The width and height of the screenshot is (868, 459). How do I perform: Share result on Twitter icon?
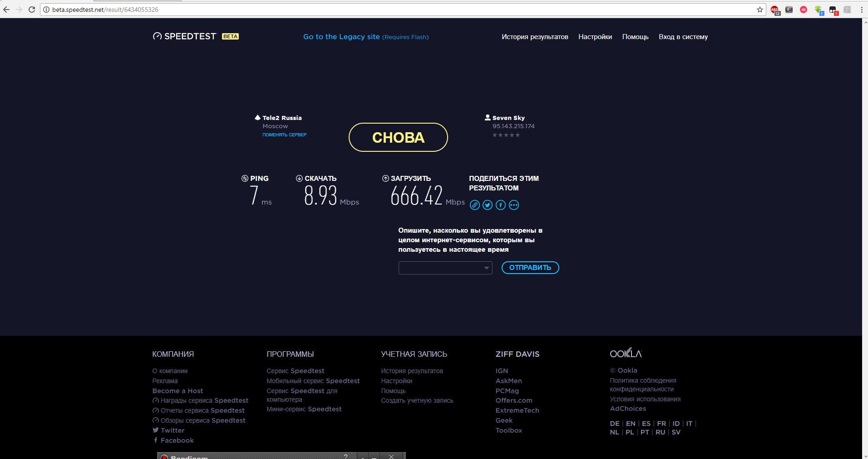pos(488,205)
